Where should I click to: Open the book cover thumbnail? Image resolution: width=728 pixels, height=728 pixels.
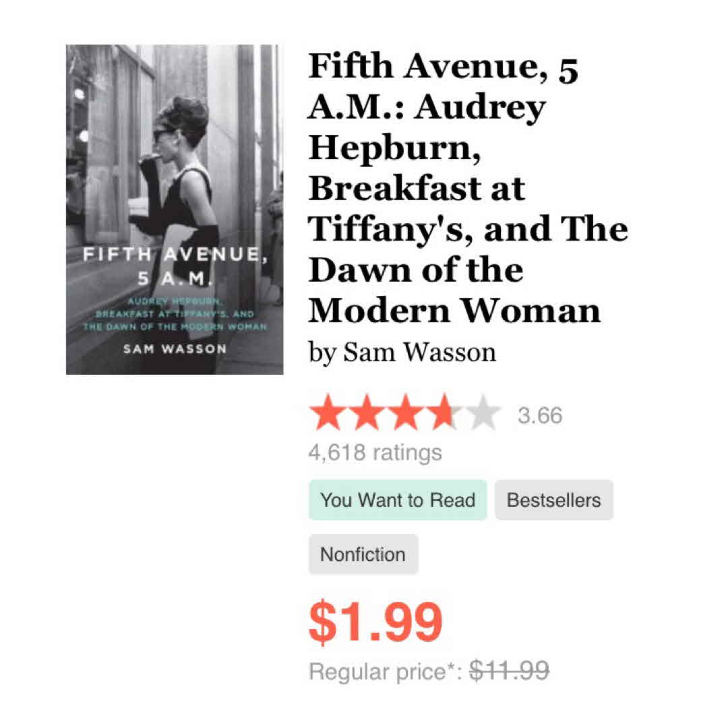click(x=175, y=209)
